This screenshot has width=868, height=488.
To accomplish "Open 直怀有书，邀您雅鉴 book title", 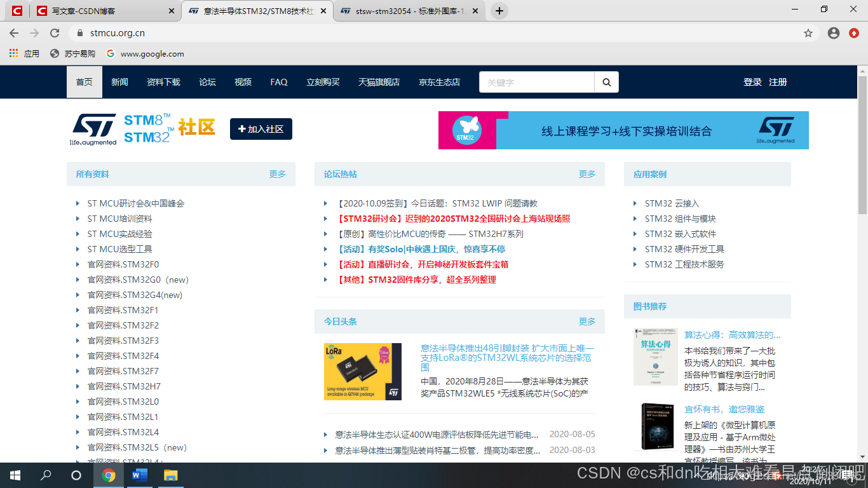I will coord(724,409).
